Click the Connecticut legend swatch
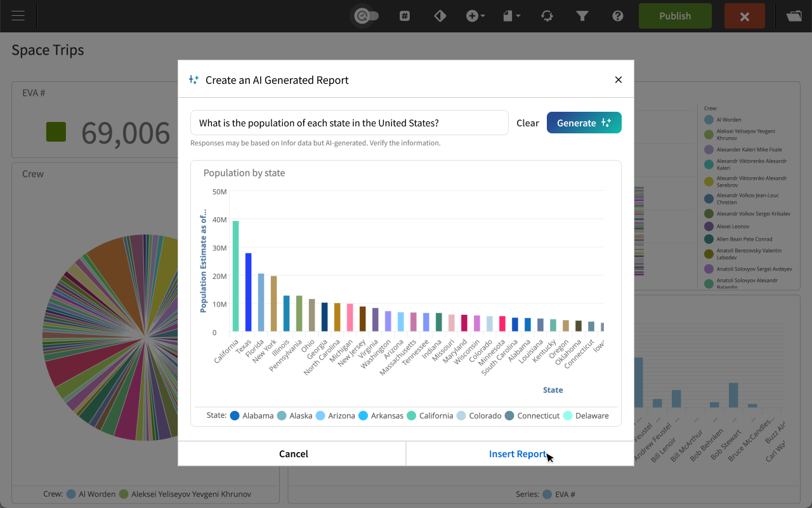 (509, 416)
